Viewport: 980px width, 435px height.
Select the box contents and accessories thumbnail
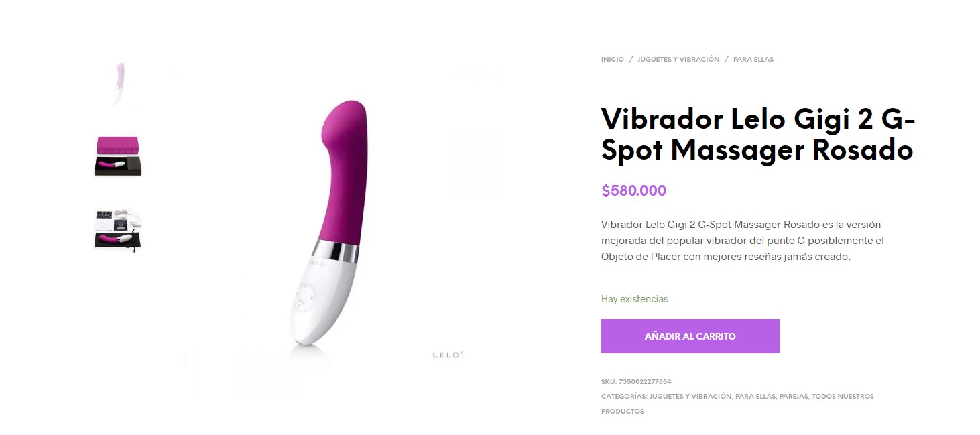click(x=119, y=229)
